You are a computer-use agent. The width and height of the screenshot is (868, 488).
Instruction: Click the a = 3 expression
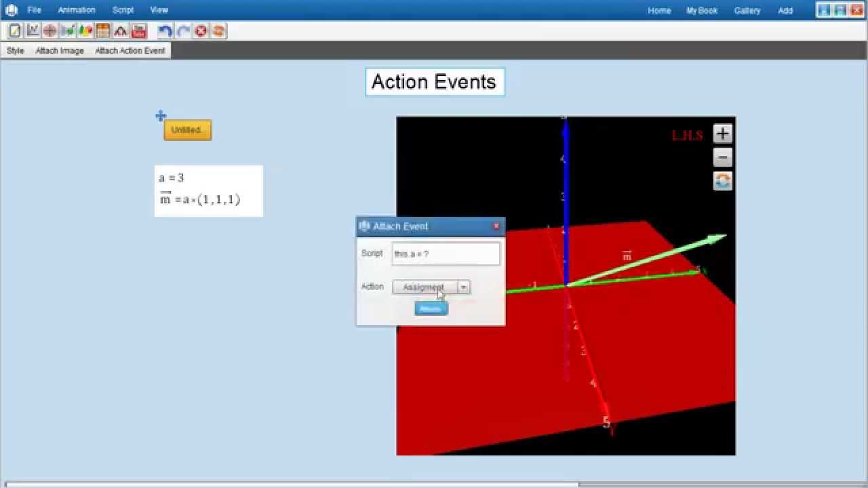coord(172,178)
